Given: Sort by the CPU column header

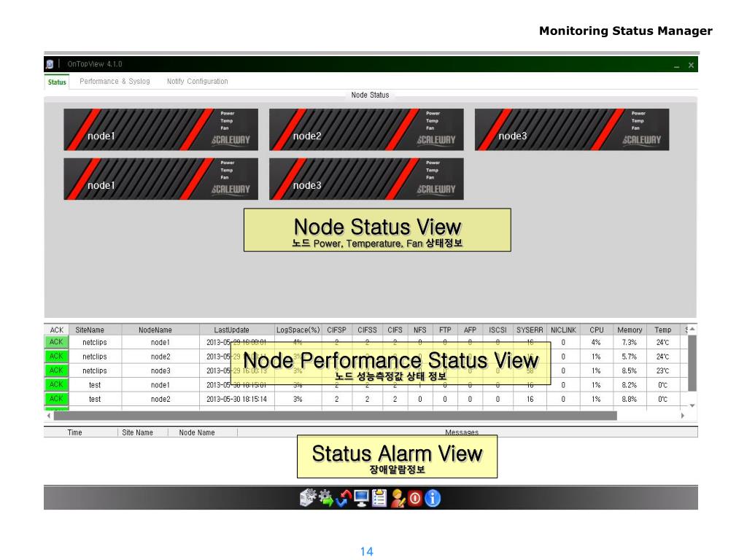Looking at the screenshot, I should pos(597,330).
